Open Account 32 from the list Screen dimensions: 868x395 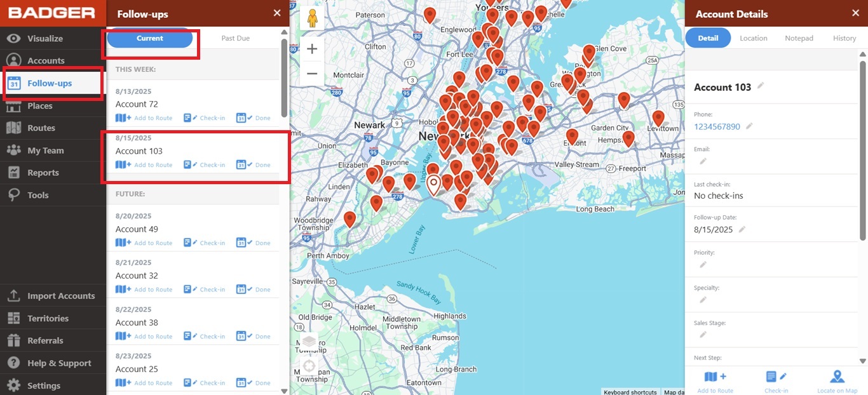[x=137, y=276]
